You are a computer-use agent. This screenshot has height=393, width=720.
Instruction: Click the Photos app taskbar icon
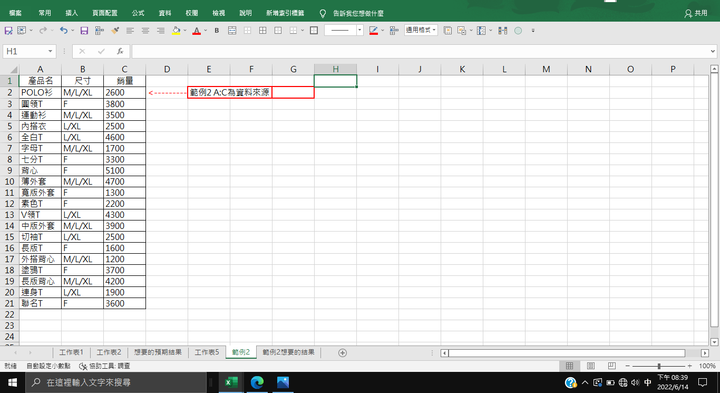tap(283, 382)
